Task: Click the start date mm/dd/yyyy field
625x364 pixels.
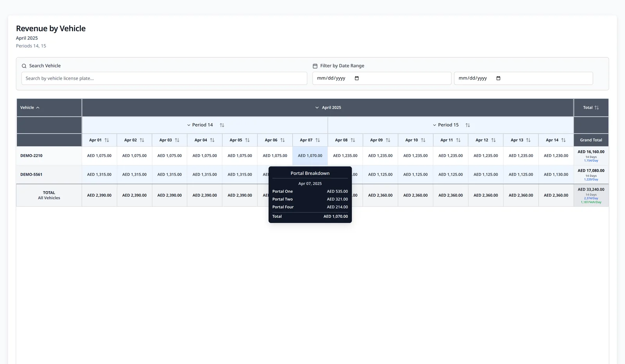Action: click(382, 78)
